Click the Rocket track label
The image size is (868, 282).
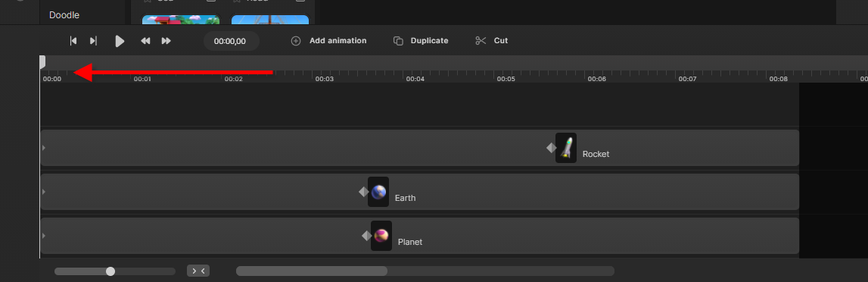point(596,154)
